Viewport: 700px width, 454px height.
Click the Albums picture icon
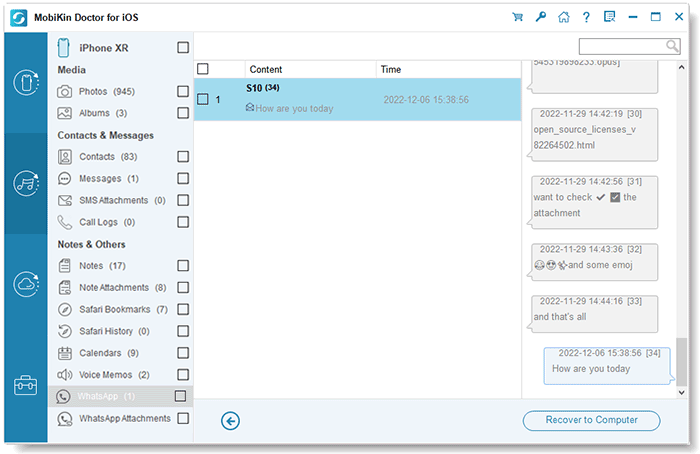point(64,113)
